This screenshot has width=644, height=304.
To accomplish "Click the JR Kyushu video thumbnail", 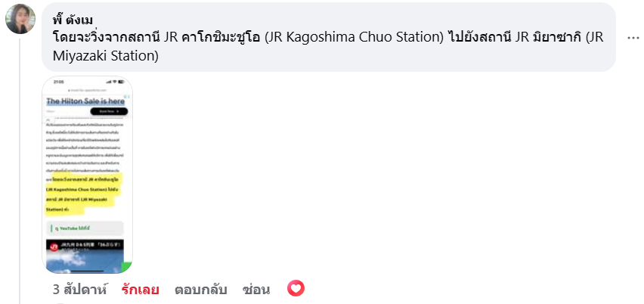I will point(85,256).
